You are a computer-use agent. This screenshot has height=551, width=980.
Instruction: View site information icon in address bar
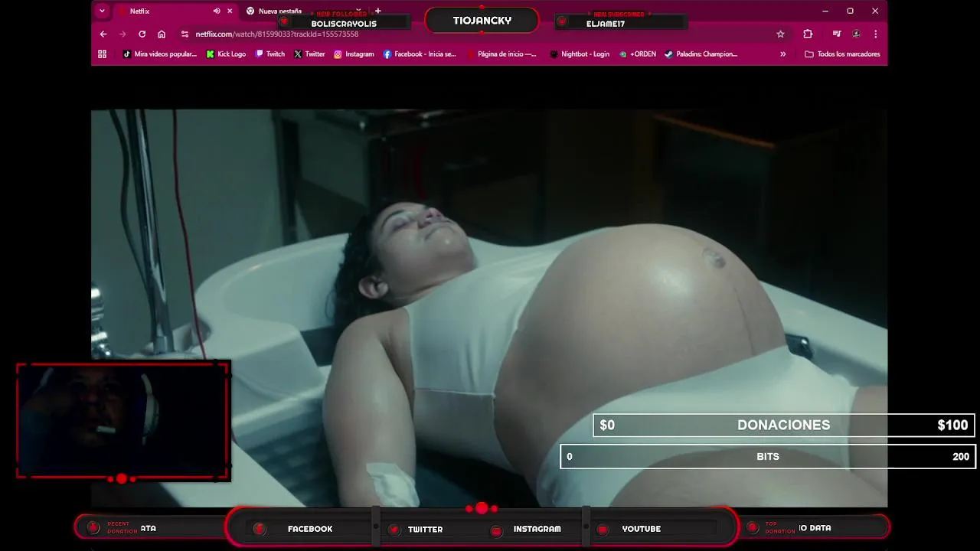pos(185,34)
